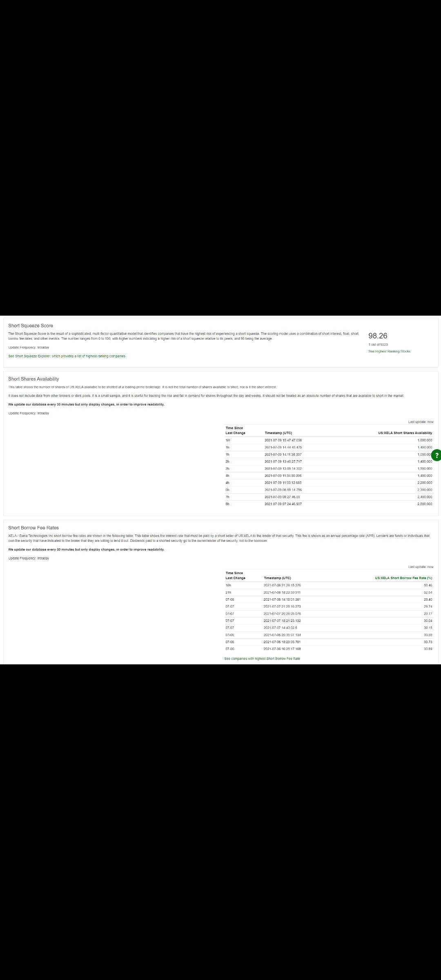Click the '18h' cell in borrow fee table
Viewport: 441px width, 980px height.
coord(228,585)
